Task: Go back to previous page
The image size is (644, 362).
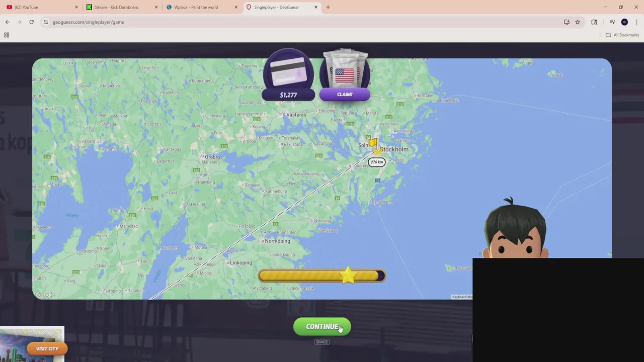Action: click(x=8, y=22)
